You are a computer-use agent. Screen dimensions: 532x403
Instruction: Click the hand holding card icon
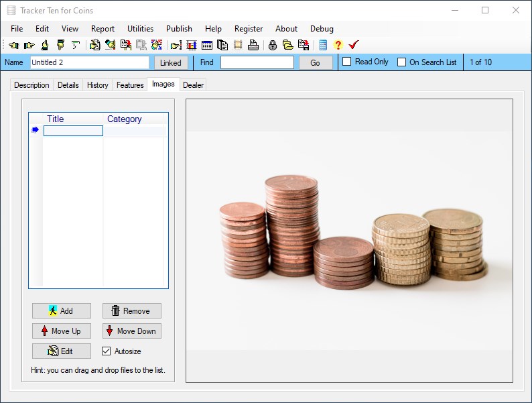pos(111,45)
